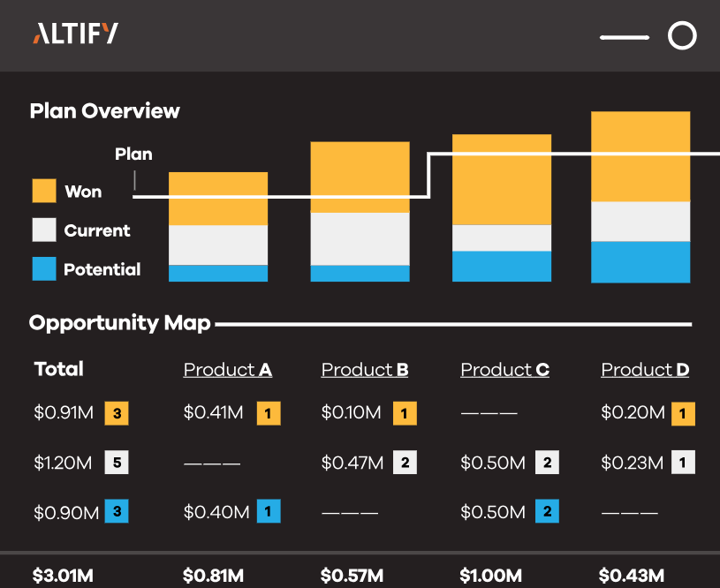This screenshot has width=720, height=588.
Task: Click Product B won badge beside $0.10M
Action: [405, 413]
